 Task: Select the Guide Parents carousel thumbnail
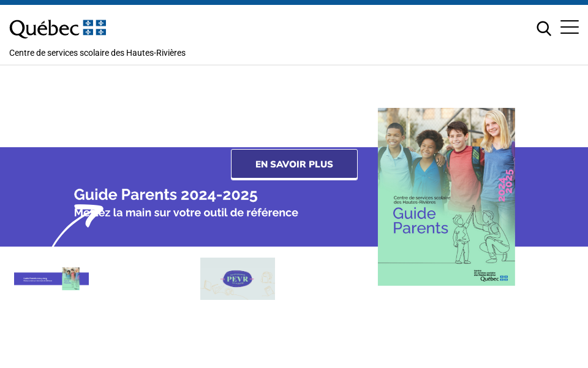coord(51,279)
